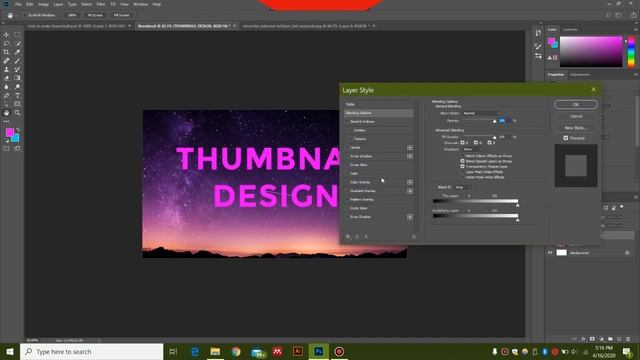Image resolution: width=640 pixels, height=360 pixels.
Task: Select the Move tool
Action: coord(6,35)
